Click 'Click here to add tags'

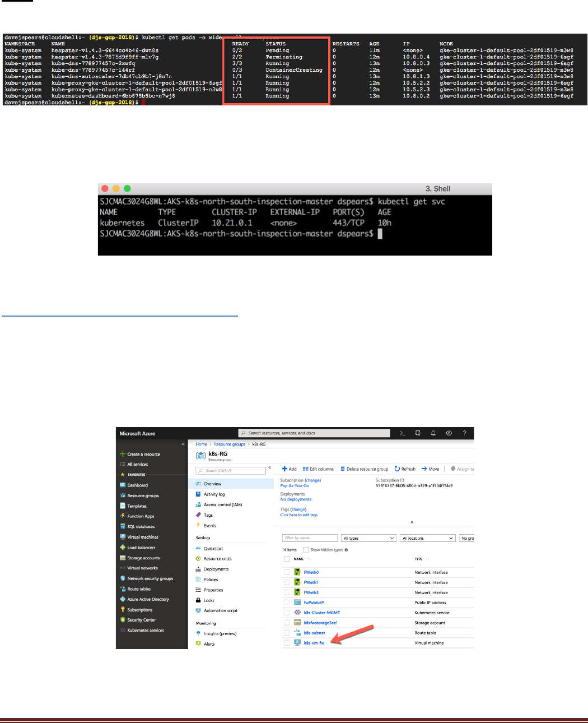pos(299,515)
